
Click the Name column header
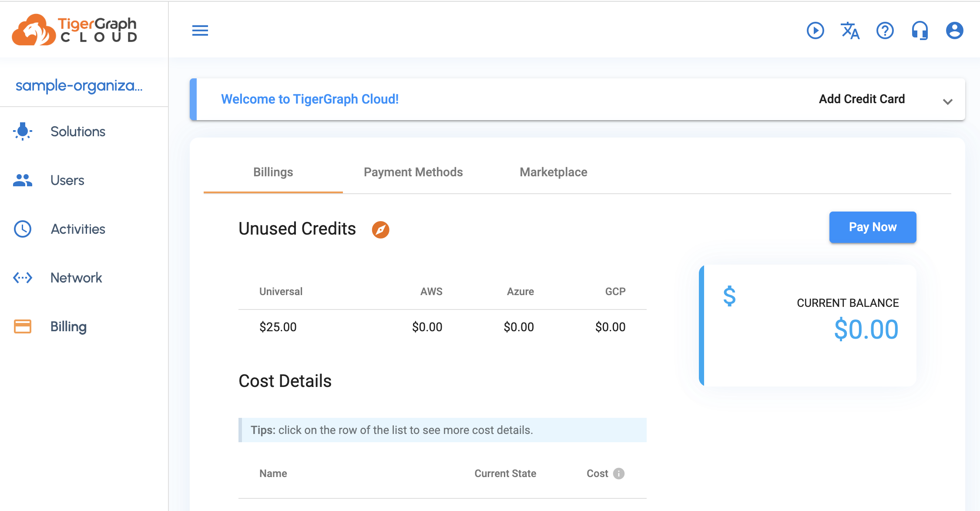coord(273,474)
